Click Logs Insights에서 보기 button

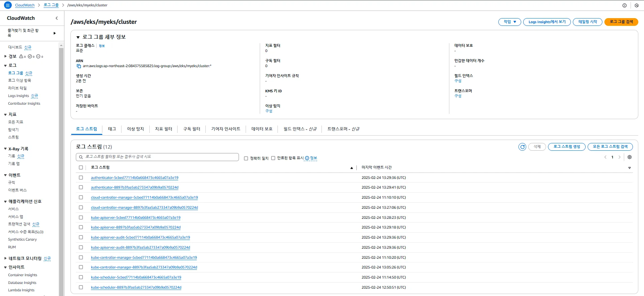(547, 22)
